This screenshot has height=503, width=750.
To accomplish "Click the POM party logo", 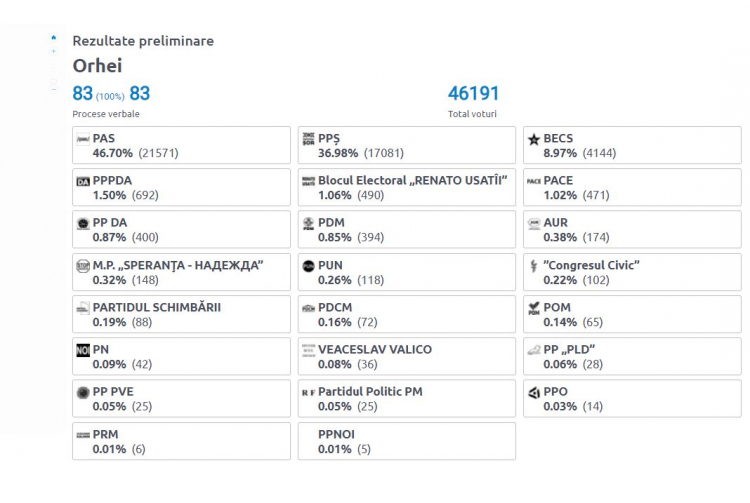I will tap(534, 308).
